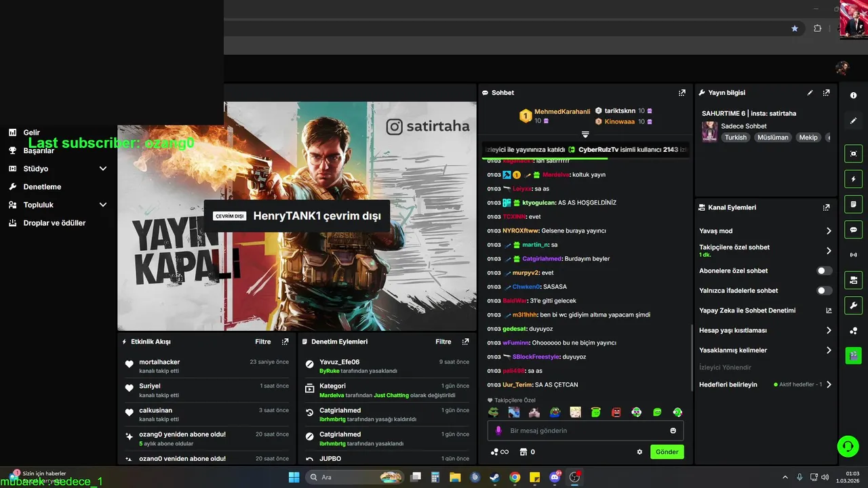868x488 pixels.
Task: Toggle the lightning activity panel icon in right sidebar
Action: 853,179
